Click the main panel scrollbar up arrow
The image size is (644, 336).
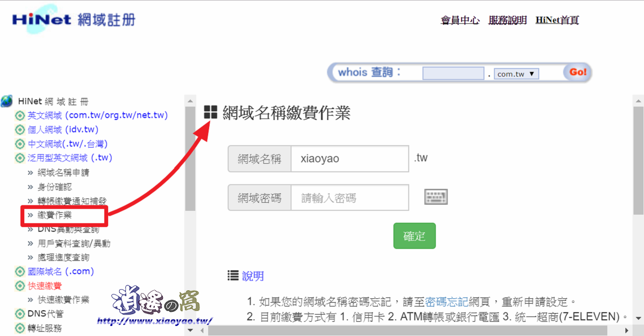[x=638, y=101]
